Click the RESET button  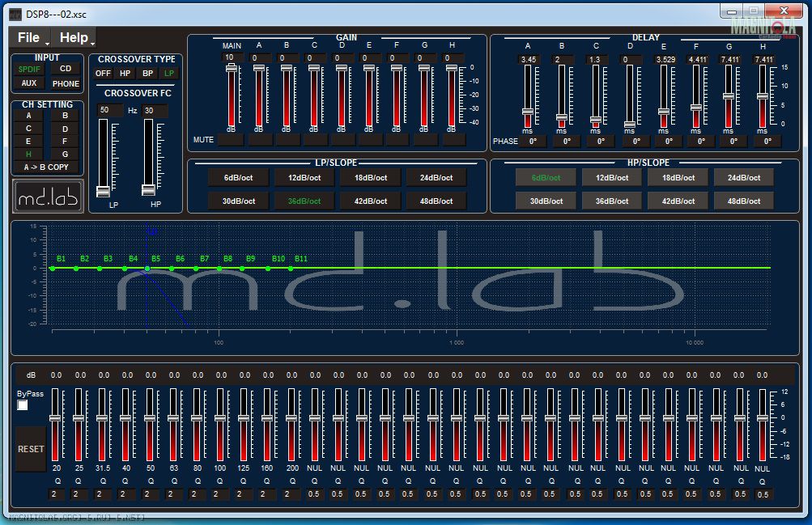(31, 449)
